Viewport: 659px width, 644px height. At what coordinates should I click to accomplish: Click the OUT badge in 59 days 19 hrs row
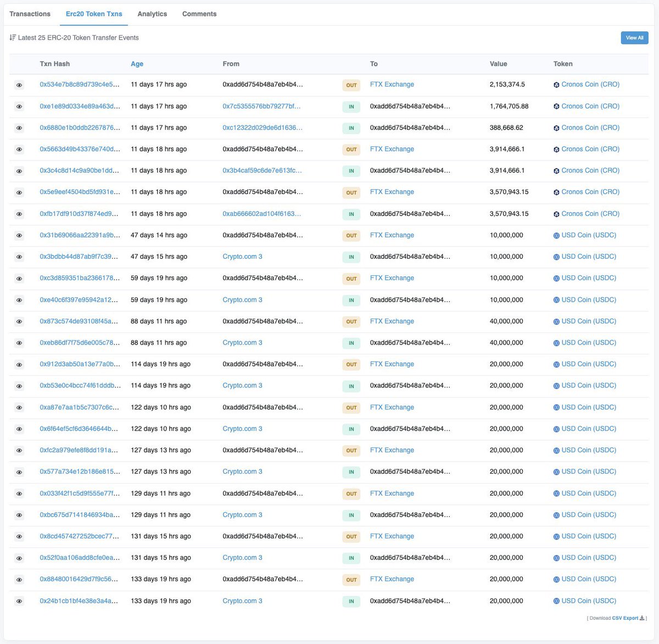click(351, 279)
